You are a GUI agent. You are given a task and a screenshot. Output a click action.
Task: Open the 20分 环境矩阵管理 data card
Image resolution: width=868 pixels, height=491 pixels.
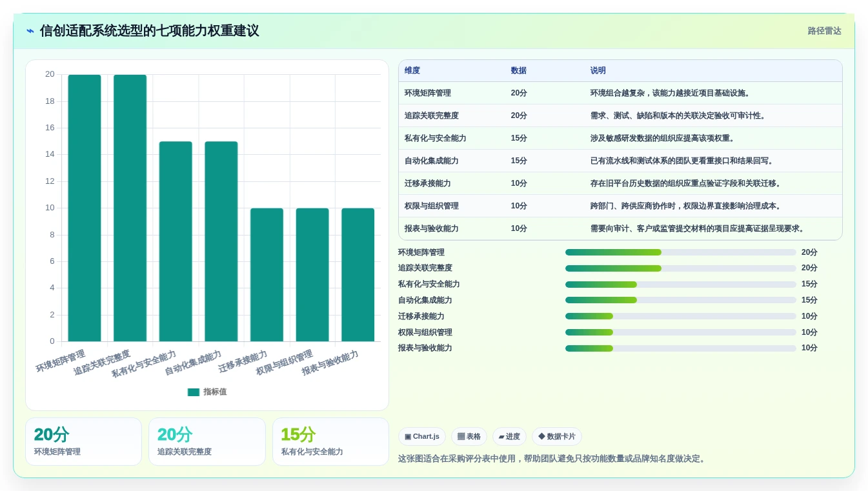click(x=83, y=442)
